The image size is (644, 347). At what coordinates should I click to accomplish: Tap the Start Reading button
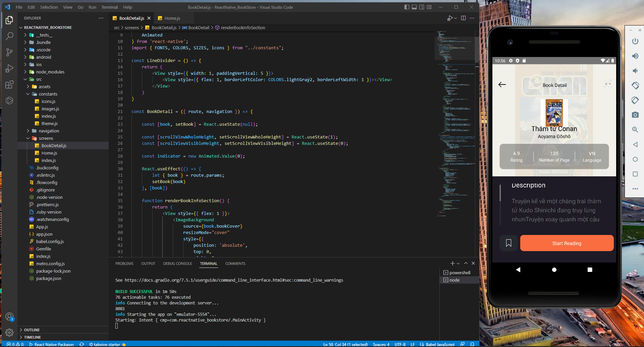click(x=567, y=243)
